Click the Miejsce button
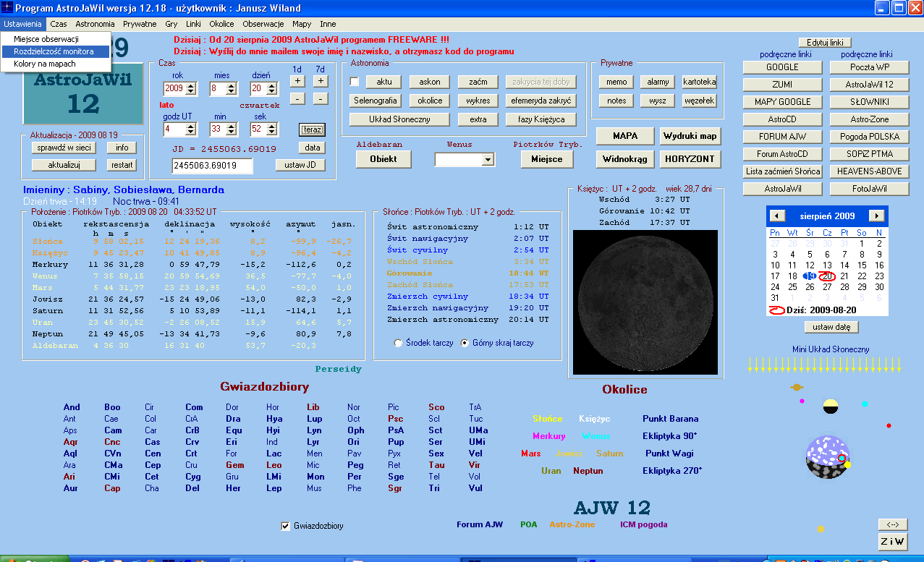 click(546, 159)
